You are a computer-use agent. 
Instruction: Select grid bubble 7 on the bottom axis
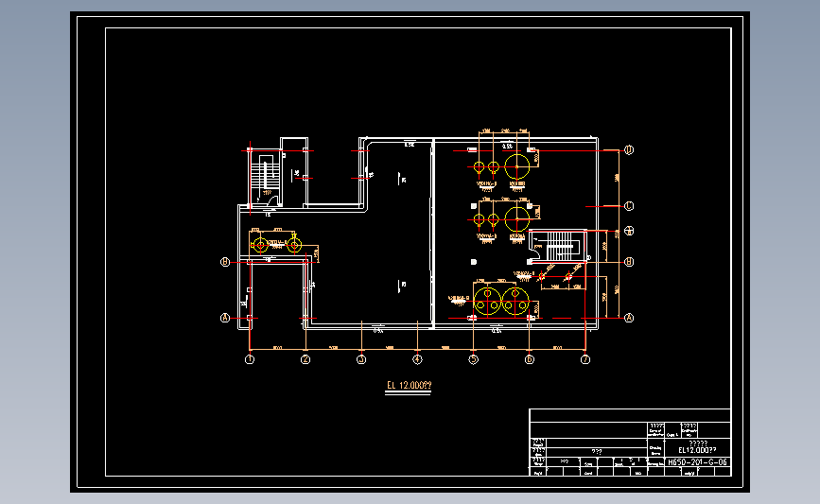pyautogui.click(x=585, y=359)
